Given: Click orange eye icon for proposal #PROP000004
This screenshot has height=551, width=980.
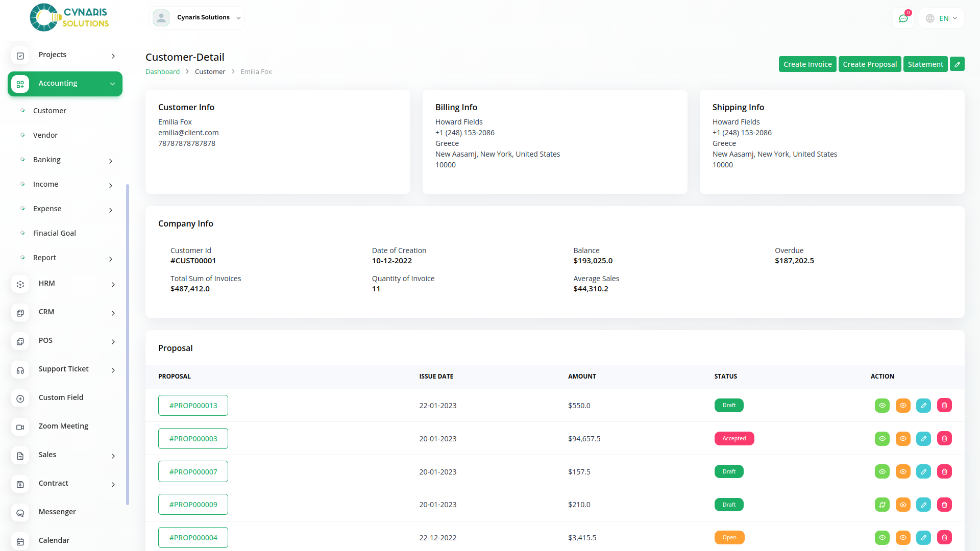Looking at the screenshot, I should pyautogui.click(x=903, y=538).
